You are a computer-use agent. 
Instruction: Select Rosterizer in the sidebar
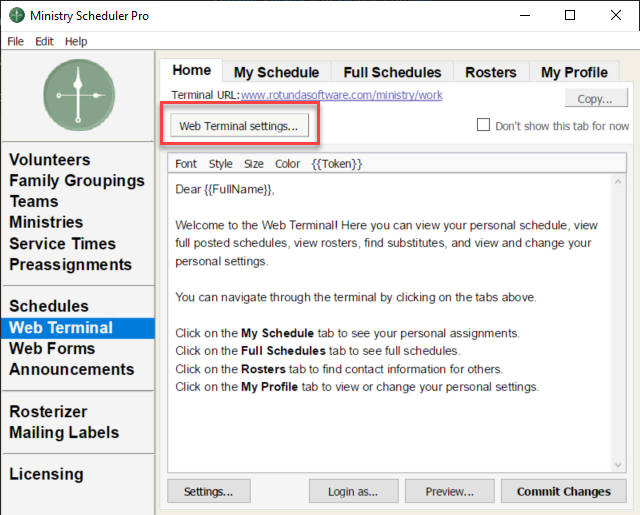point(48,411)
